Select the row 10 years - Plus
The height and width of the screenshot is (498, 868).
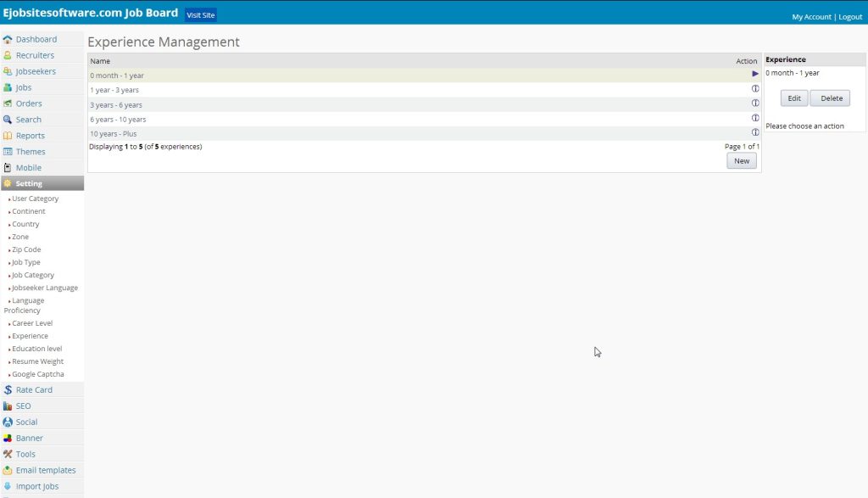tap(424, 133)
